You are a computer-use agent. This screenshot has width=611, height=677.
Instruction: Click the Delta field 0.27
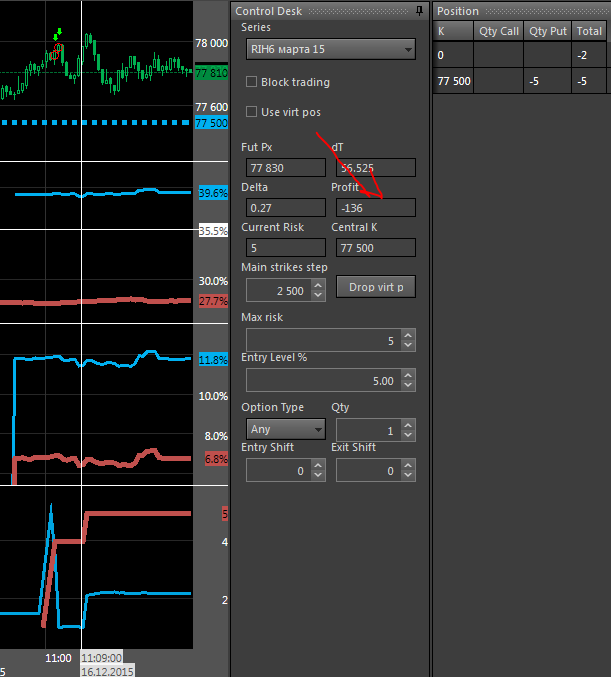pyautogui.click(x=286, y=208)
